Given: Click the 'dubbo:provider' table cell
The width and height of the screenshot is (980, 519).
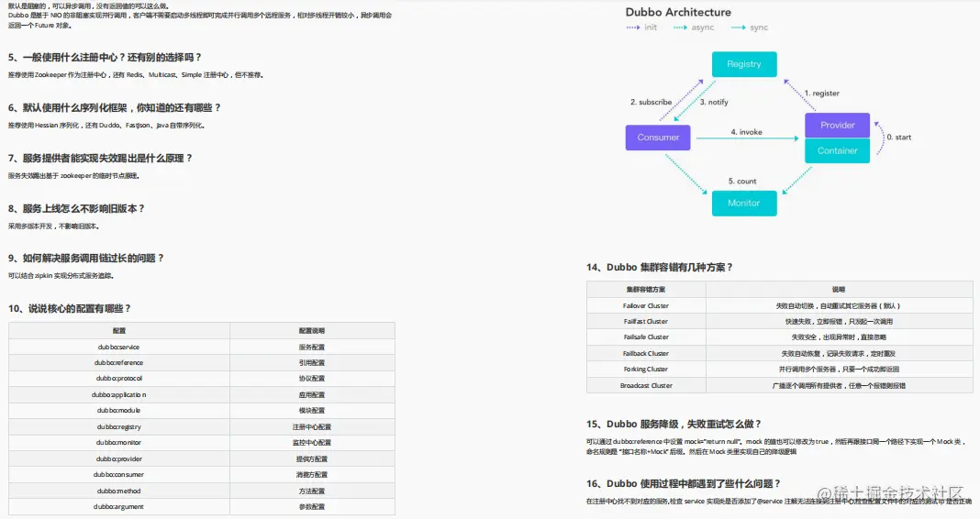Looking at the screenshot, I should (118, 458).
